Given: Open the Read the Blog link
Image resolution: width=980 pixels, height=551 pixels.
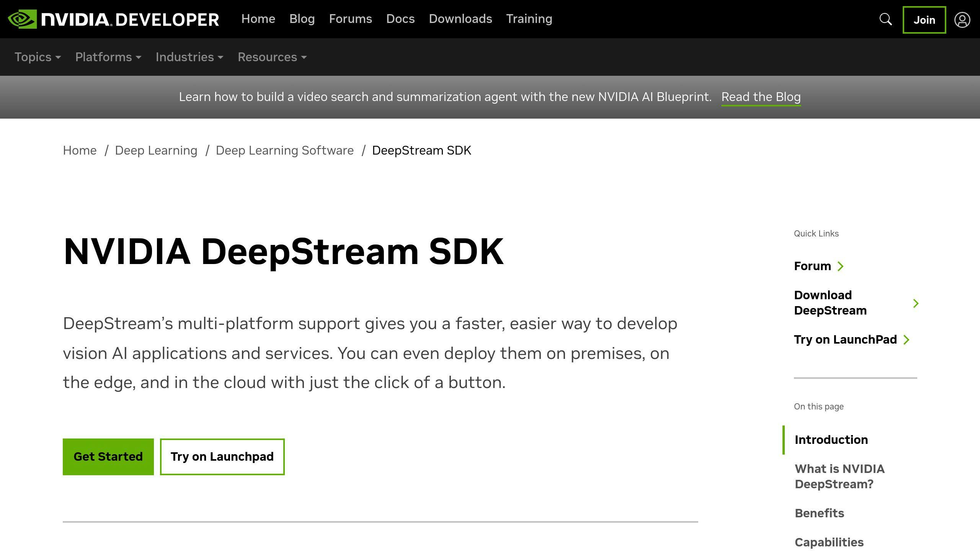Looking at the screenshot, I should click(761, 97).
